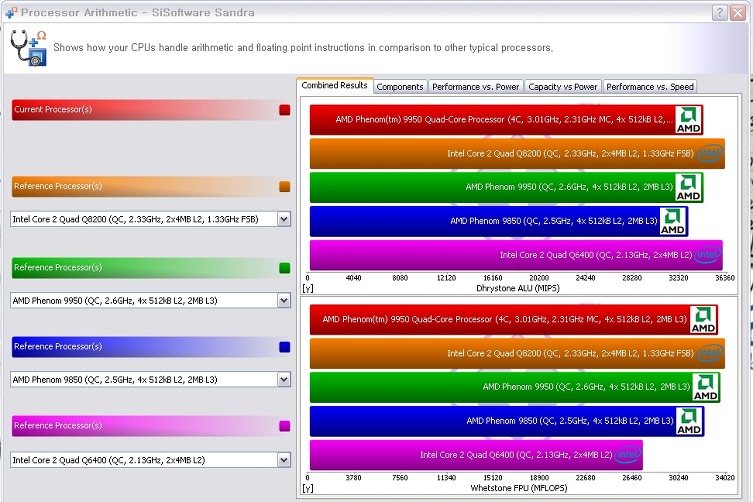Open the Capacity vs Power tab
The width and height of the screenshot is (753, 502).
[x=563, y=87]
